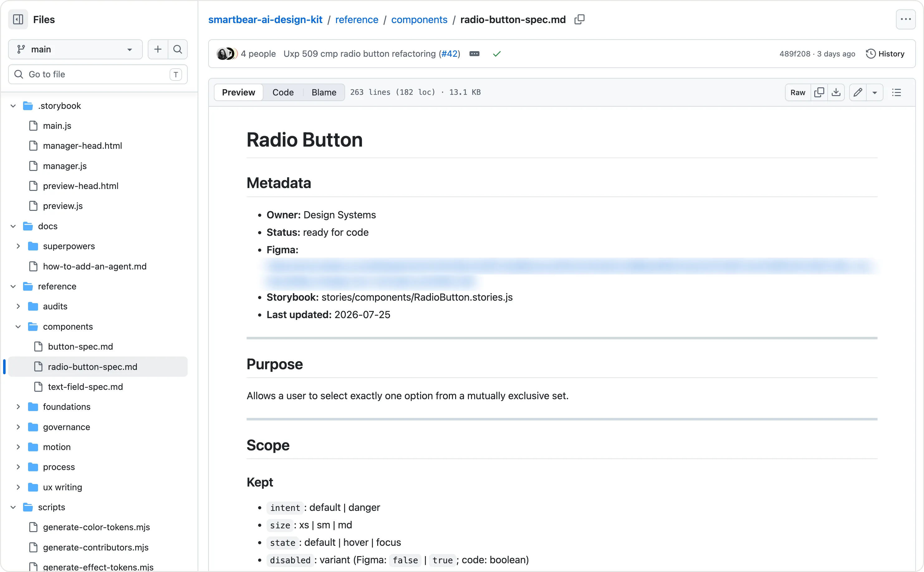Screen dimensions: 924x572
Task: Open pull request #42 link
Action: [450, 54]
